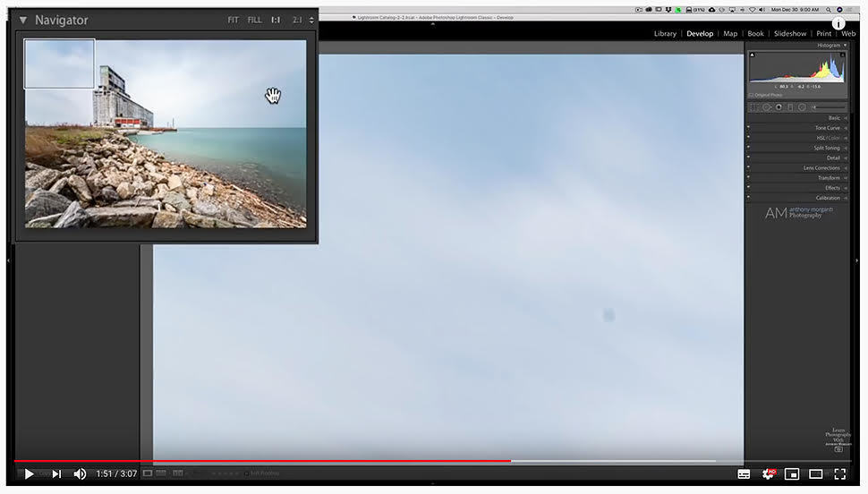Collapse the Histogram panel
868x494 pixels.
[846, 46]
